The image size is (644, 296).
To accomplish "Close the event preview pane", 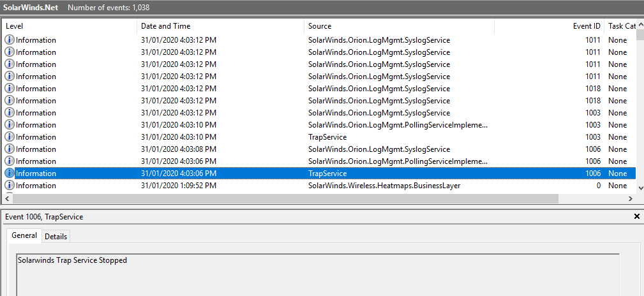I will (637, 216).
